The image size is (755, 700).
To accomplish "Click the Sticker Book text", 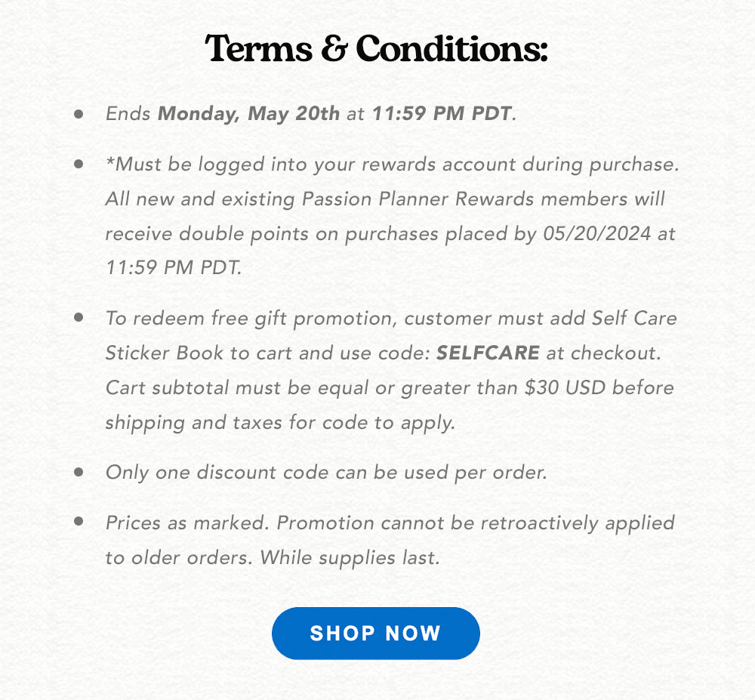I will pos(164,353).
